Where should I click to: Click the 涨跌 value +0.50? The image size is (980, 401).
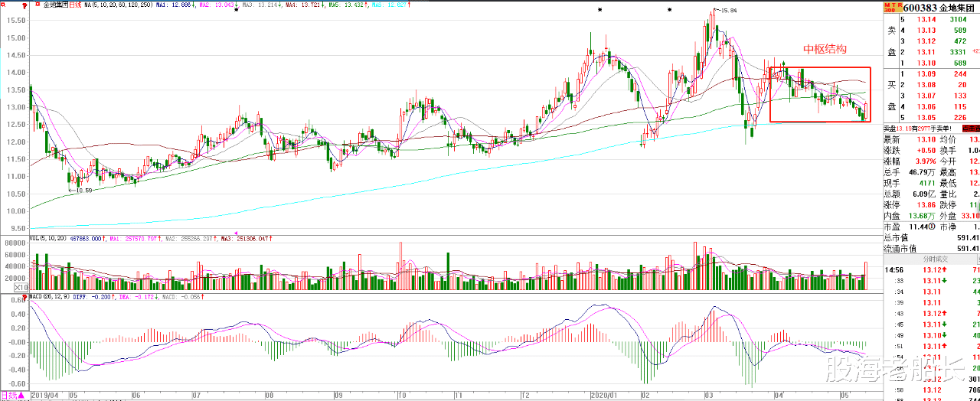(926, 151)
